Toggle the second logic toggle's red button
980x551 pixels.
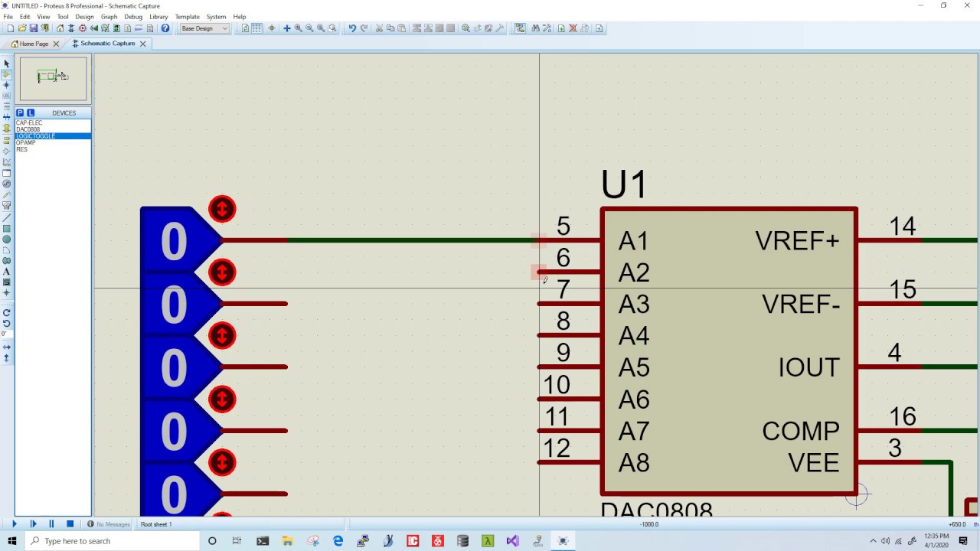pyautogui.click(x=222, y=272)
